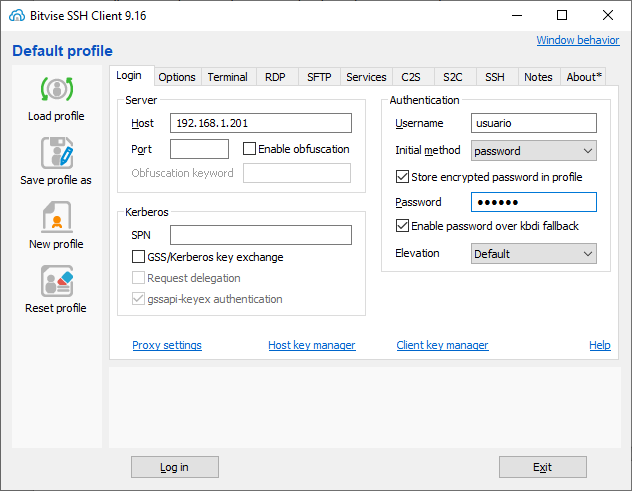The width and height of the screenshot is (632, 491).
Task: Select the S2C tab
Action: (453, 77)
